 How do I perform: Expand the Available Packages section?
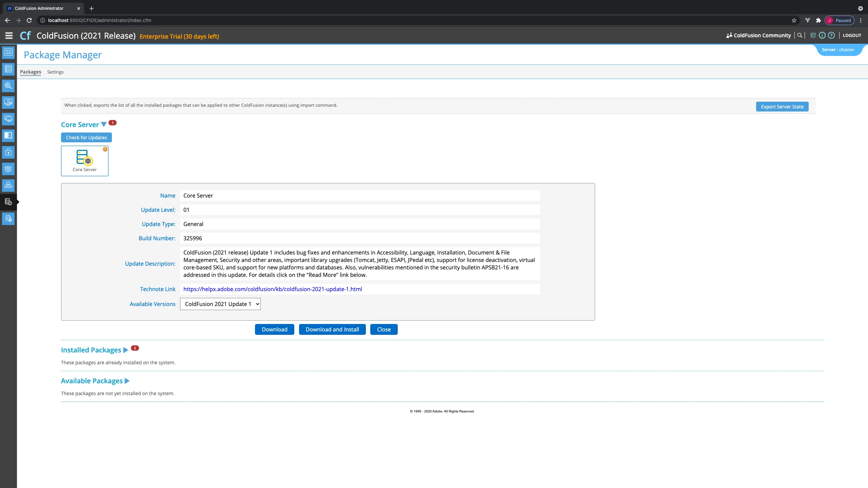(x=127, y=381)
